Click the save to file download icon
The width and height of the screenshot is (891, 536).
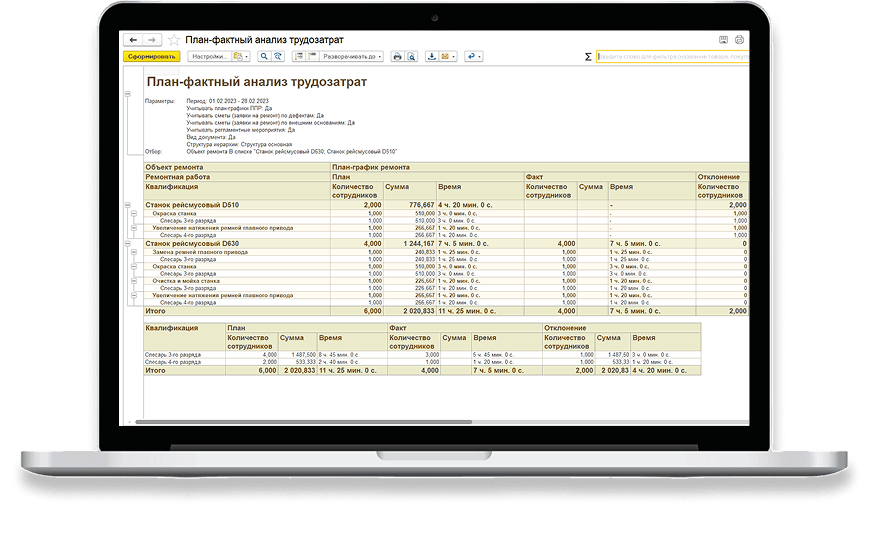tap(432, 56)
